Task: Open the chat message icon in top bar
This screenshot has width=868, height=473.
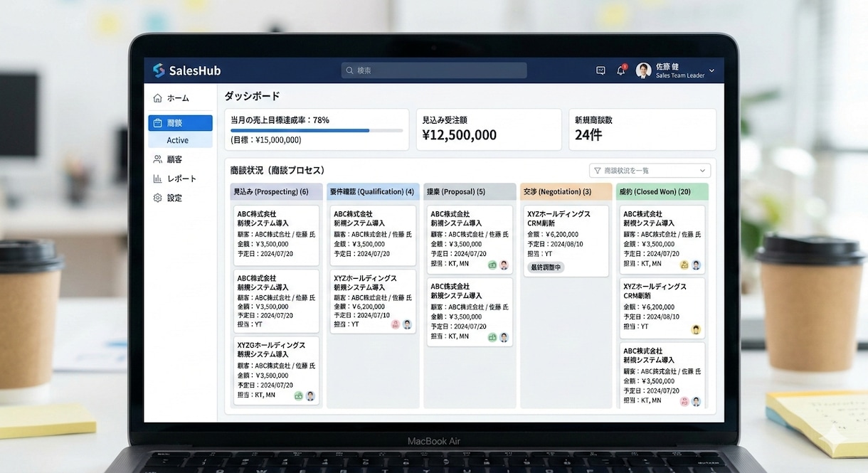Action: point(600,70)
